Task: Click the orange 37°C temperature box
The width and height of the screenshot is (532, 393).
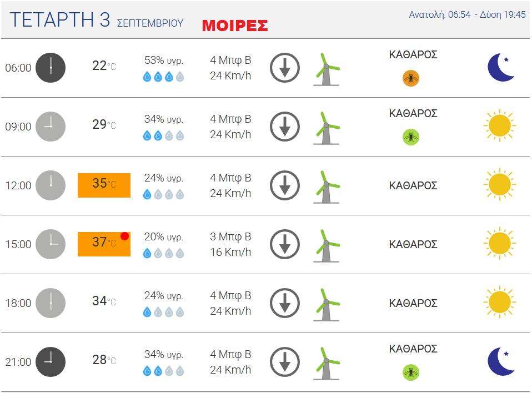Action: pyautogui.click(x=104, y=244)
